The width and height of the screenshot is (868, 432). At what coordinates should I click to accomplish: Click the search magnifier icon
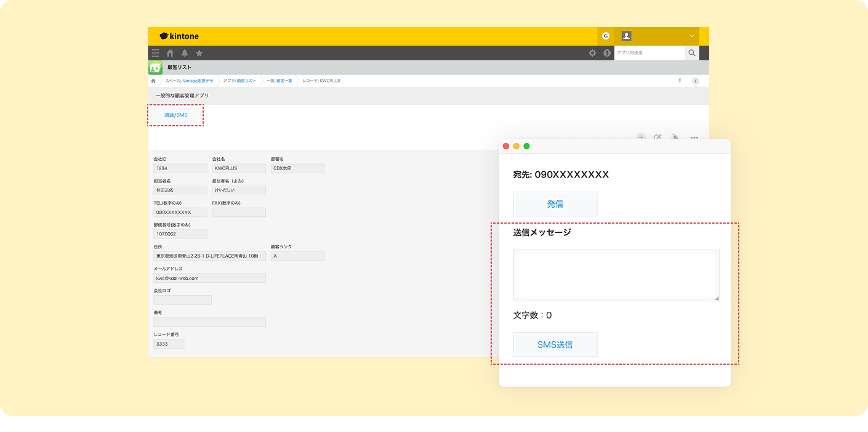pyautogui.click(x=692, y=53)
